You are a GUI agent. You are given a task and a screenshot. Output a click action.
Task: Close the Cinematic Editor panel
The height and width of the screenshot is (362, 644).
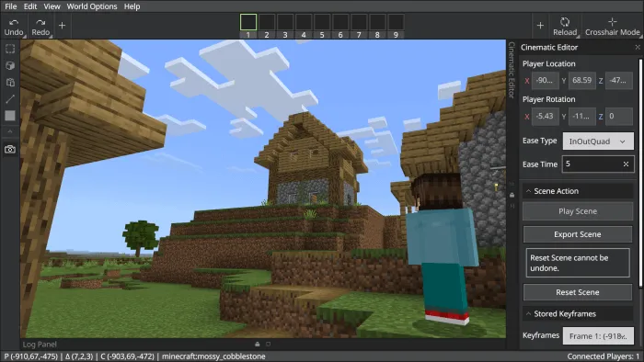[x=638, y=47]
